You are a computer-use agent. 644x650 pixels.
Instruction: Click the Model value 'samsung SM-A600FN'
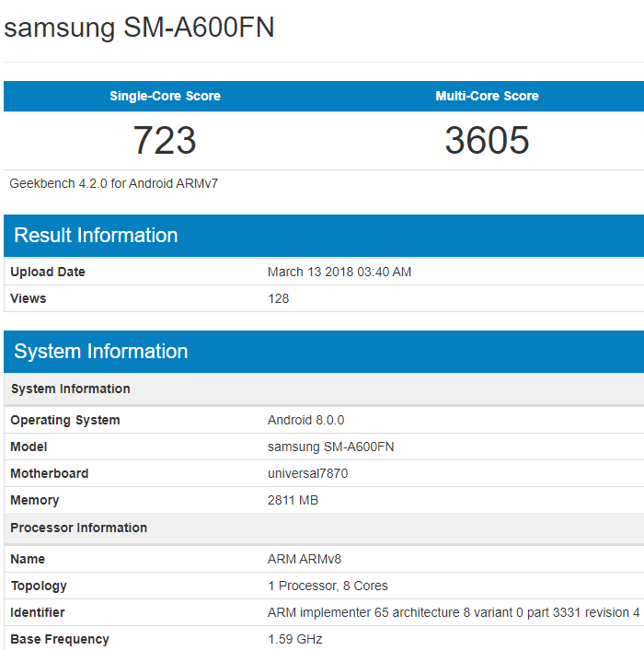(330, 447)
